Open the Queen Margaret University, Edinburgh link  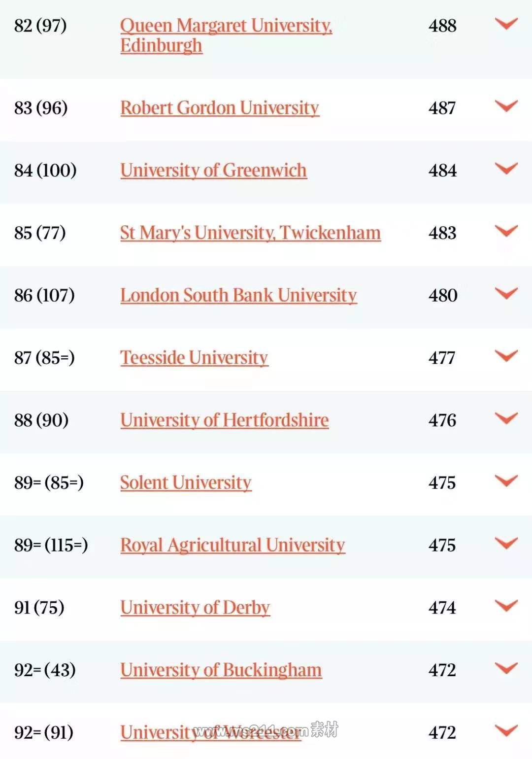[x=226, y=26]
